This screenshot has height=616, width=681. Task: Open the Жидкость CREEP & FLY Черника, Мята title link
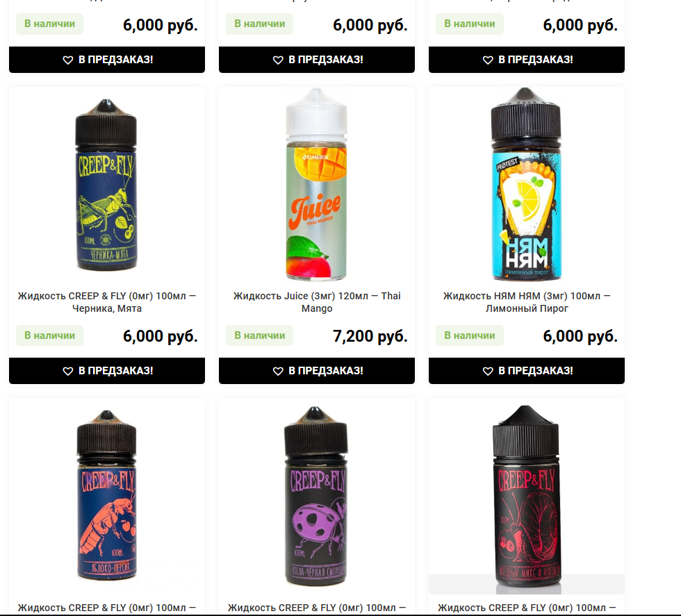click(x=107, y=302)
